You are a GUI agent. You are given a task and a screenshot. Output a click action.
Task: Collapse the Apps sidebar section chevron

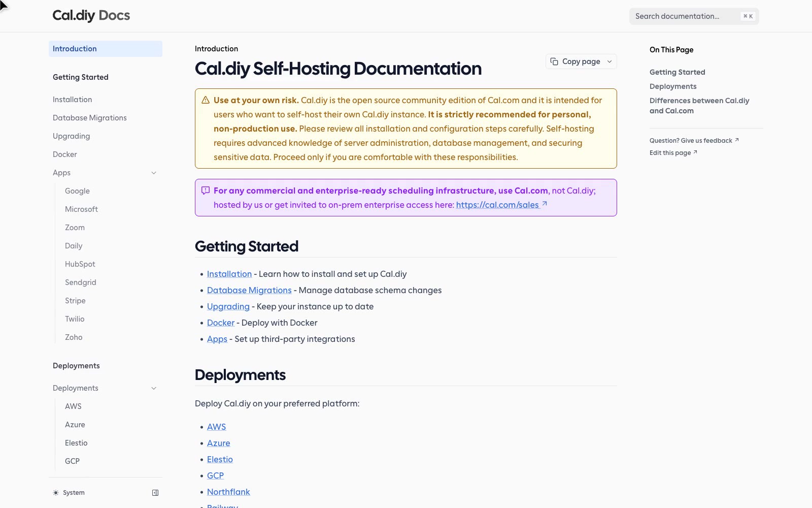pos(154,173)
